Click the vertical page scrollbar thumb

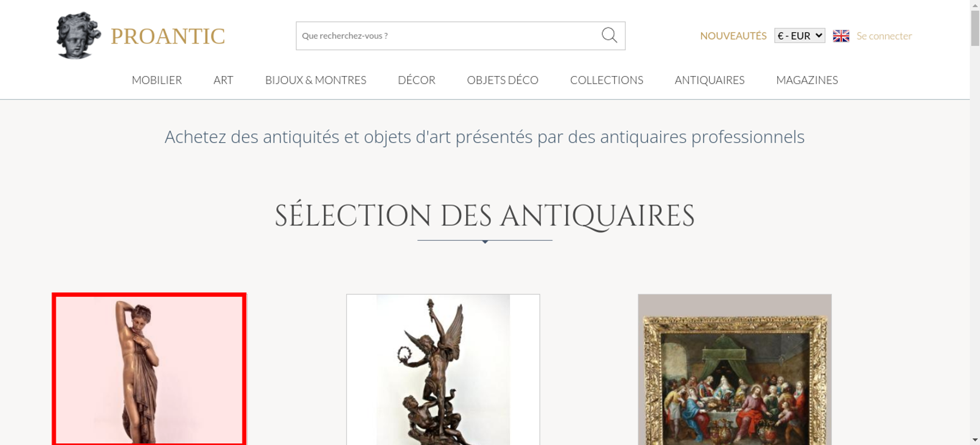point(975,27)
